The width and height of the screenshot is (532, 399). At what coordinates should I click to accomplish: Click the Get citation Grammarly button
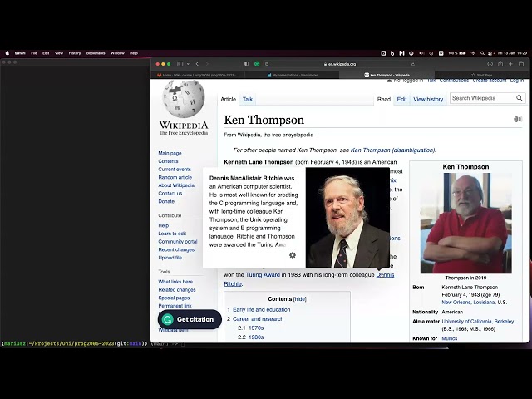(x=190, y=319)
